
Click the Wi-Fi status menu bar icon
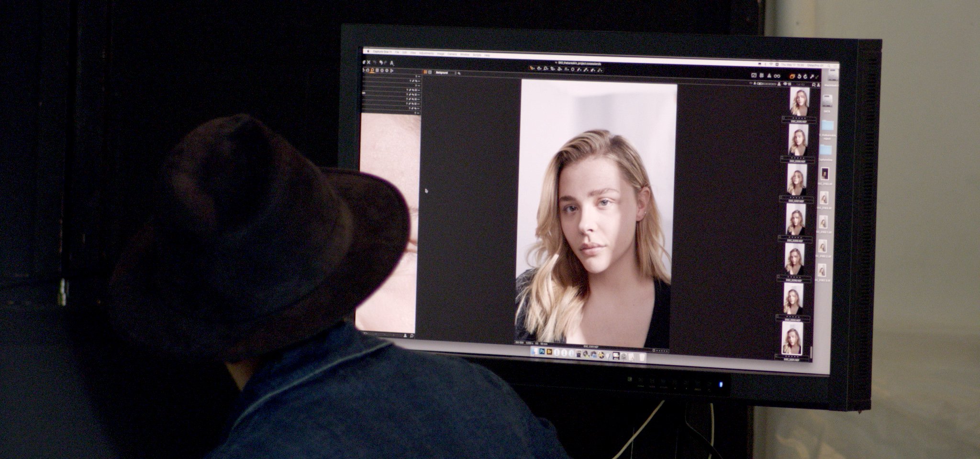point(771,64)
